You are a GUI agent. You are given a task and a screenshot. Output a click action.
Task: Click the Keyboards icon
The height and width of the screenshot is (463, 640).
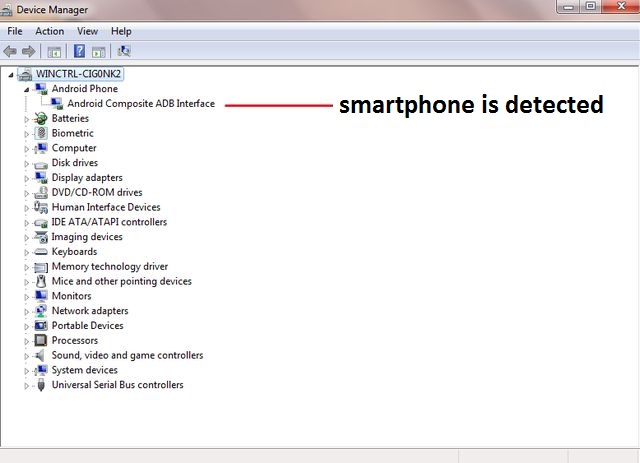coord(41,252)
